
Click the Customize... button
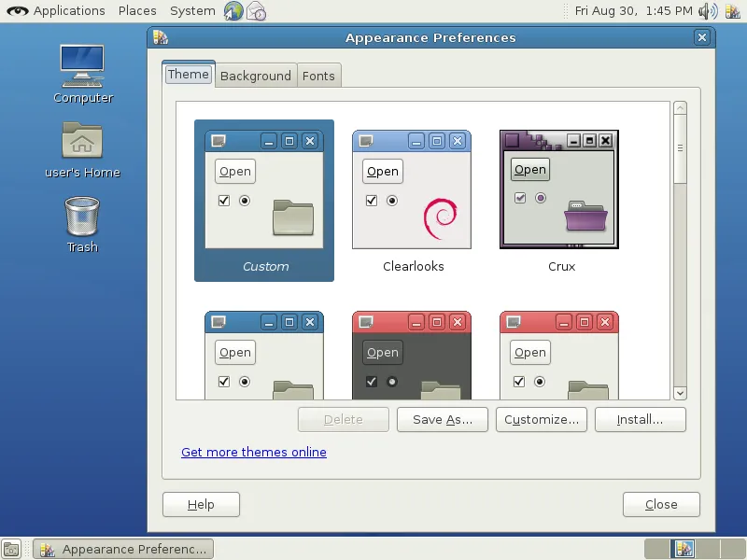542,419
